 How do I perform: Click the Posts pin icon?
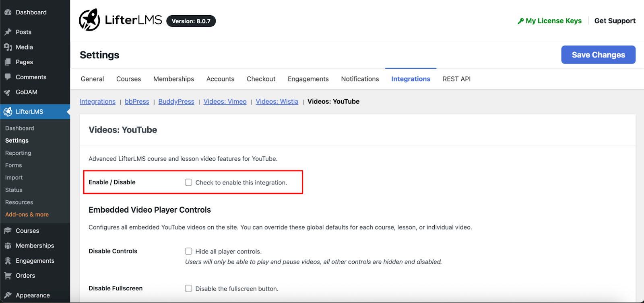pyautogui.click(x=8, y=32)
